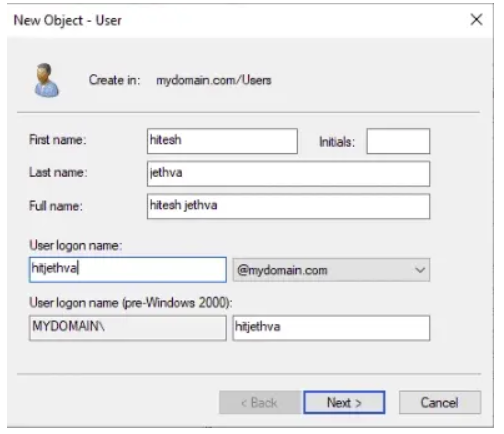The height and width of the screenshot is (434, 504).
Task: Click the Full name field
Action: pyautogui.click(x=288, y=206)
